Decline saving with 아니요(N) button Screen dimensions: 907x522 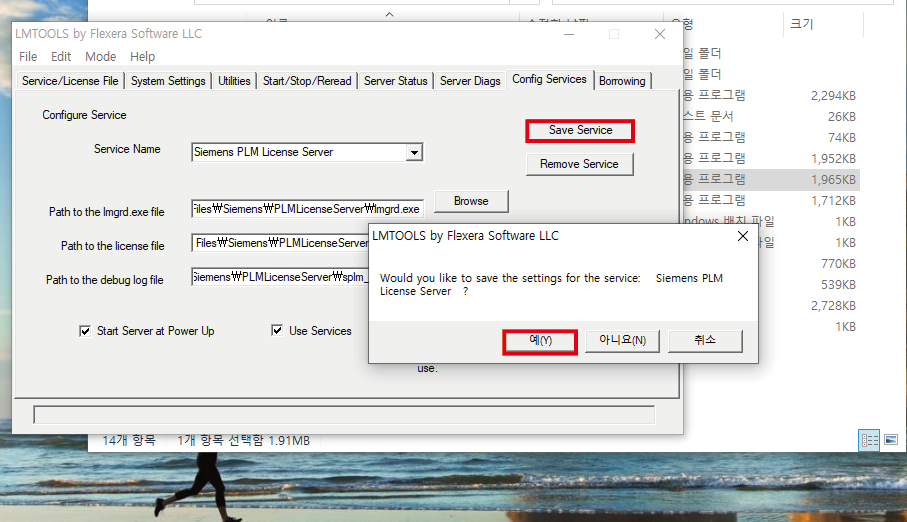(622, 341)
